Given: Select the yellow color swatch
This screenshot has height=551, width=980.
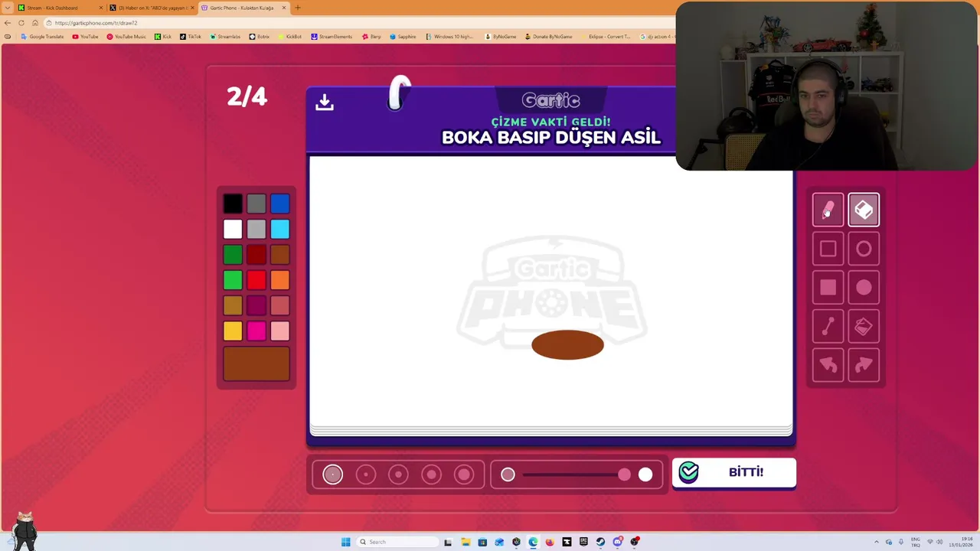Looking at the screenshot, I should (x=233, y=331).
